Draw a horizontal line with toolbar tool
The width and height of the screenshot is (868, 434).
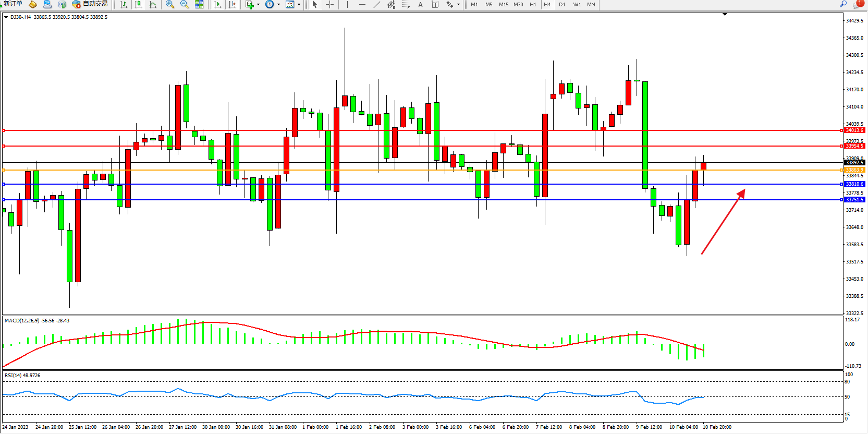[362, 4]
